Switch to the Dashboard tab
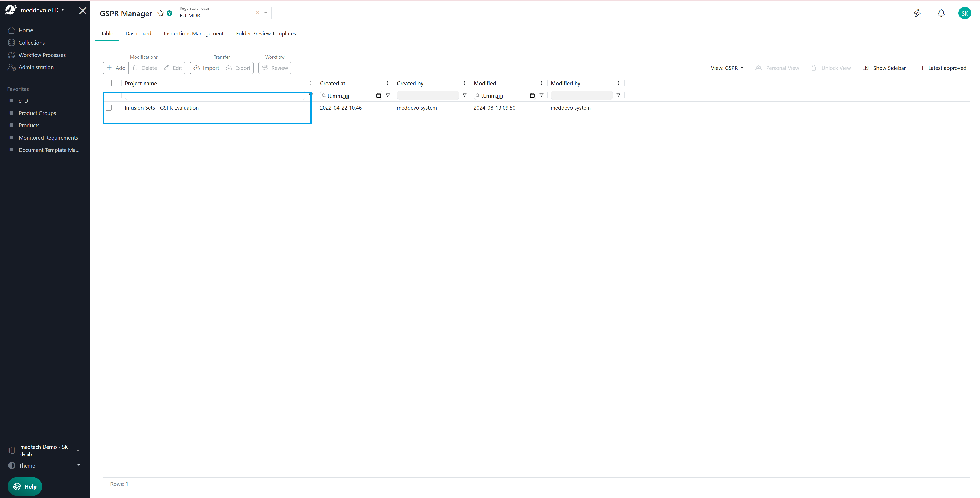Image resolution: width=980 pixels, height=498 pixels. (x=138, y=34)
